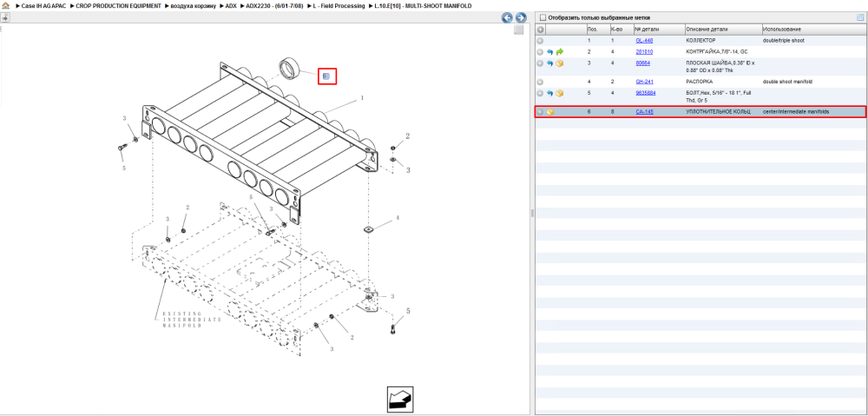Screen dimensions: 868x416
Task: Go to the catalog home icon
Action: click(6, 5)
